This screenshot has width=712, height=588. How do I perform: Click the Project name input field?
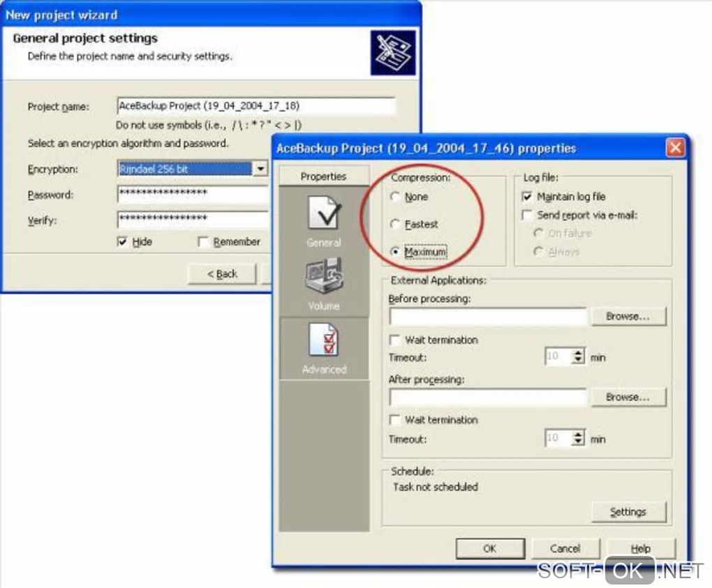[256, 106]
